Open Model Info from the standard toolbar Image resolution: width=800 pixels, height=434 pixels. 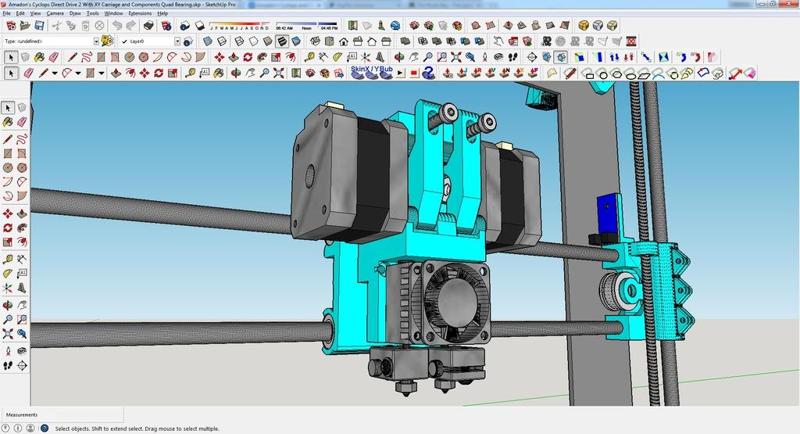(166, 25)
